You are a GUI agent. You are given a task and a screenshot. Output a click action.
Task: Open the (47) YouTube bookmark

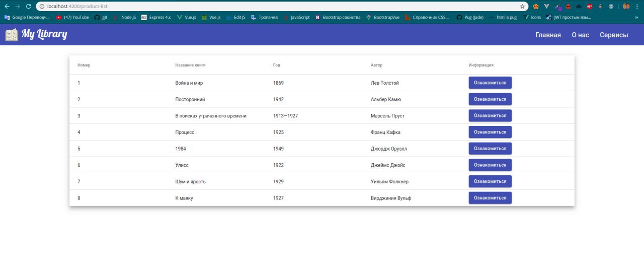pyautogui.click(x=73, y=17)
